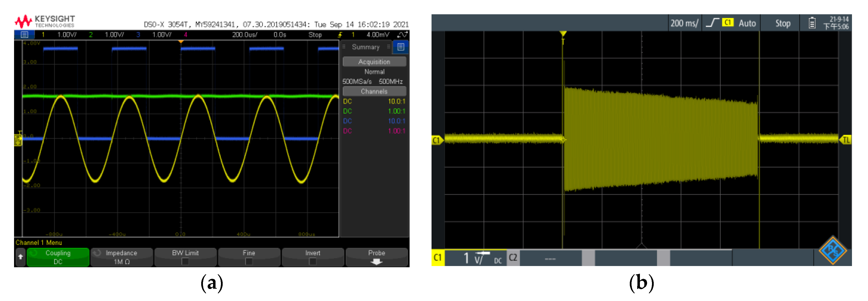Viewport: 868px width, 301px height.
Task: Enable the Fine checkbox
Action: click(249, 261)
